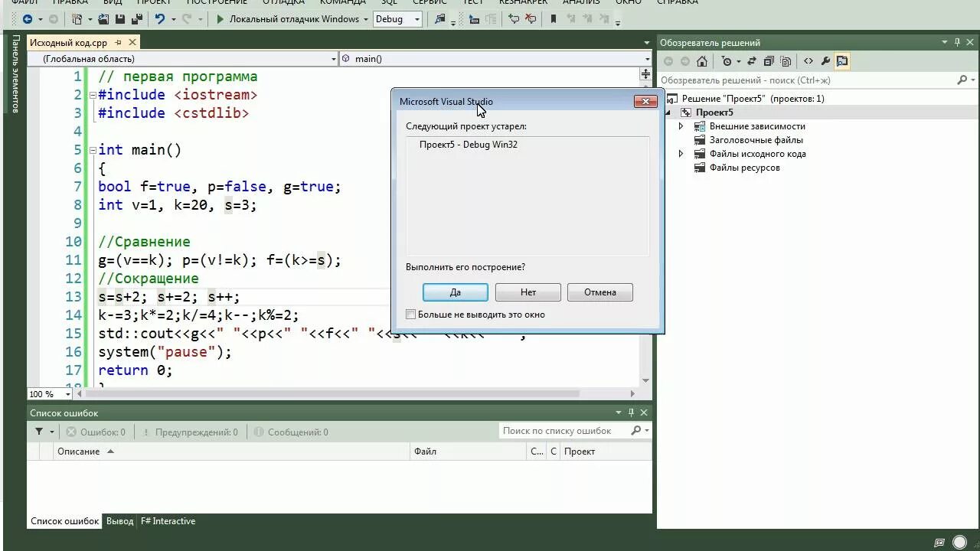Toggle the 'Предупреждений: 0' warnings filter

point(190,432)
